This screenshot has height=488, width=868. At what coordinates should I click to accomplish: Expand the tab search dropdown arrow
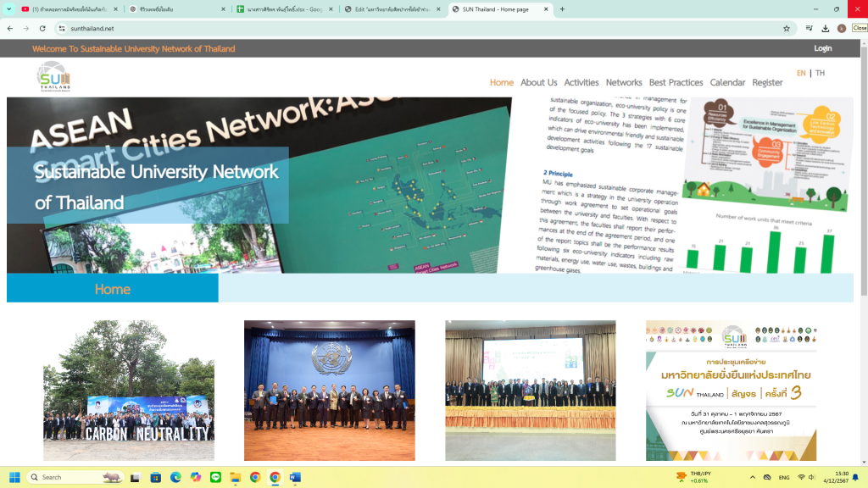click(8, 8)
